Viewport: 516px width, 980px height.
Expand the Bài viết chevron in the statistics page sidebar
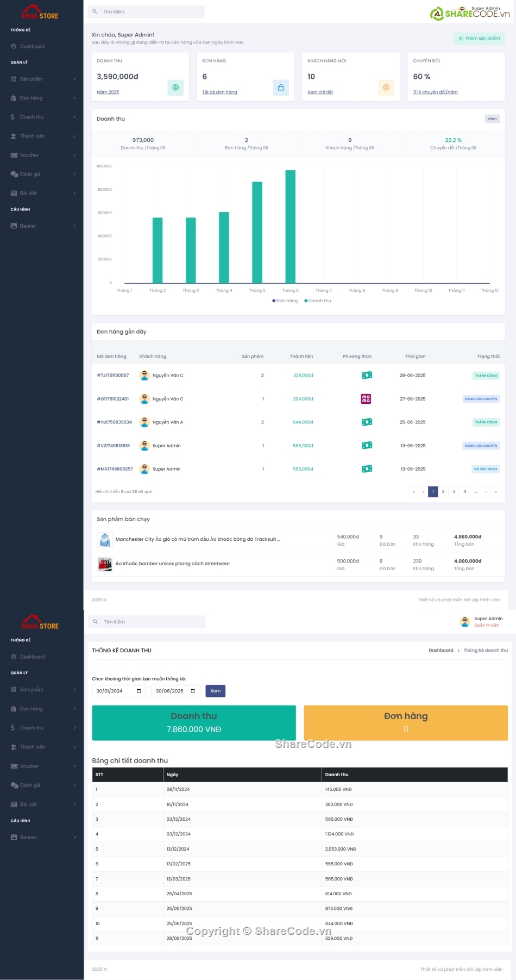[x=74, y=804]
